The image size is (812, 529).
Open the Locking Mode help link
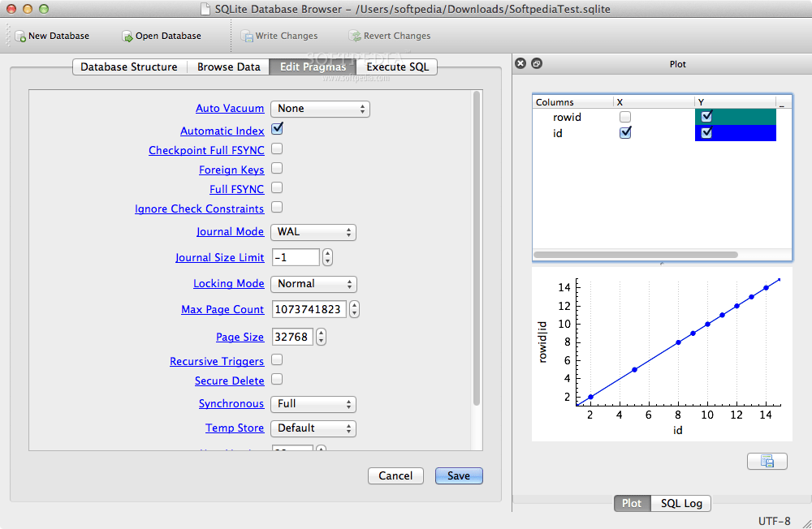(229, 283)
